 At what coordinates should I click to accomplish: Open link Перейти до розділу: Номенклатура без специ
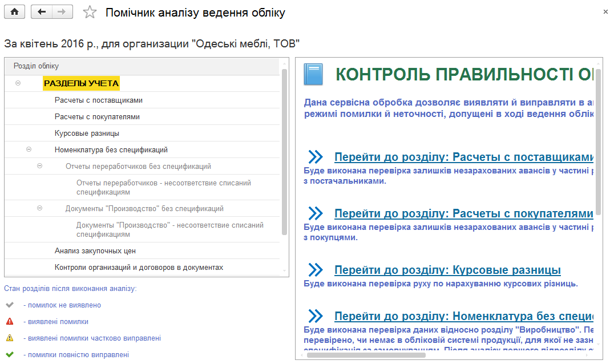(464, 316)
